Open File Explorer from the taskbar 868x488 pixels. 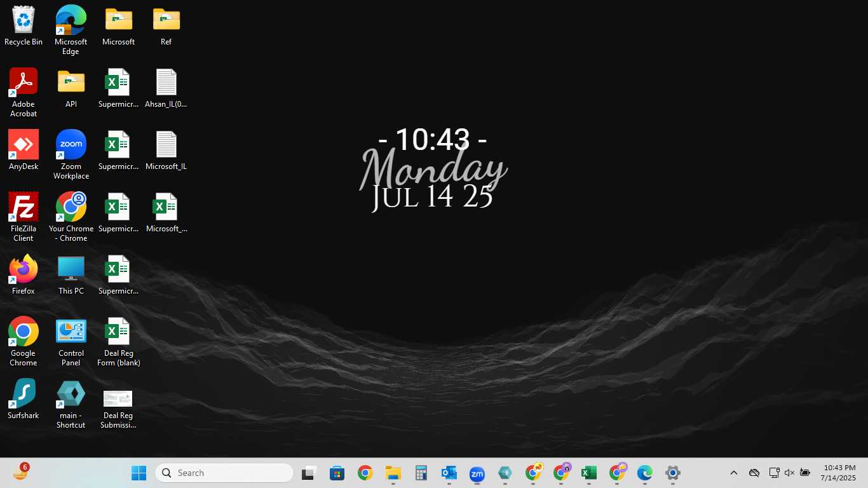393,473
